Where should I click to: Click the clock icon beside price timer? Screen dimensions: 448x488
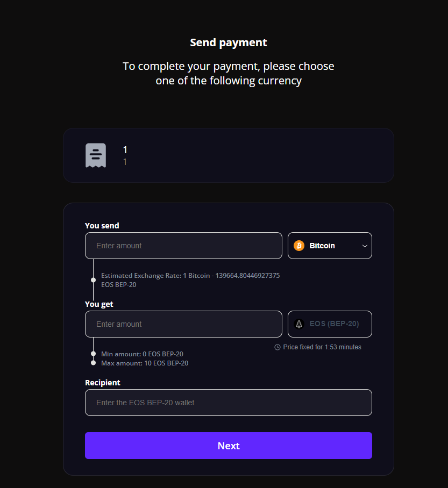pyautogui.click(x=278, y=347)
